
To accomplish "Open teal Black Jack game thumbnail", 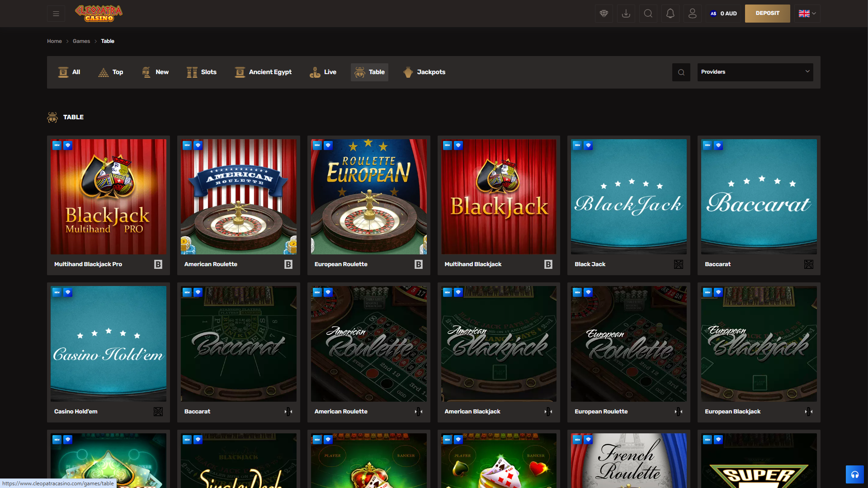I will click(x=629, y=197).
